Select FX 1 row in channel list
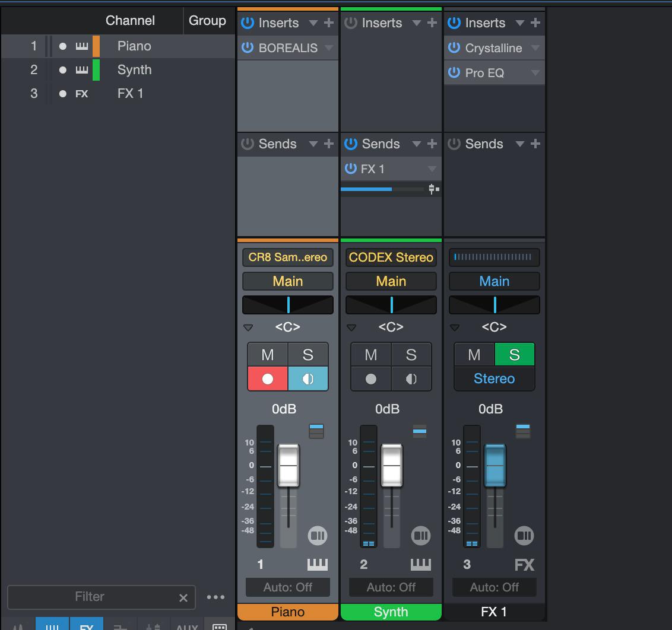 118,94
